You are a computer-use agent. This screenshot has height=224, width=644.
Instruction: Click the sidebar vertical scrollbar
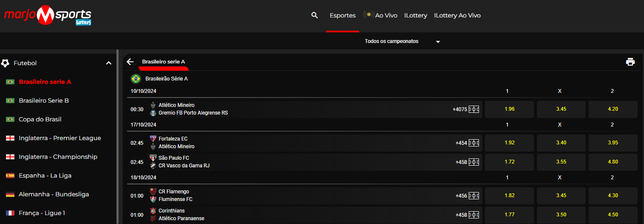tap(118, 136)
